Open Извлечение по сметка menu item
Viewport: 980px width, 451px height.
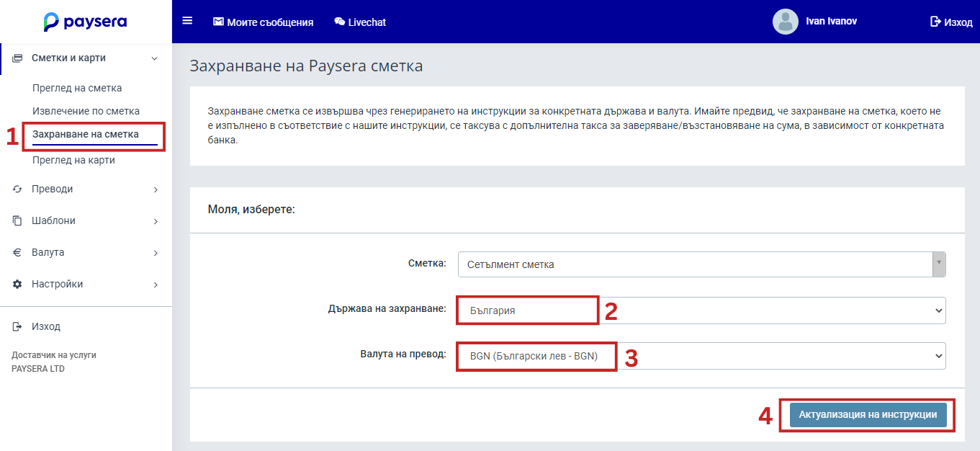(86, 111)
